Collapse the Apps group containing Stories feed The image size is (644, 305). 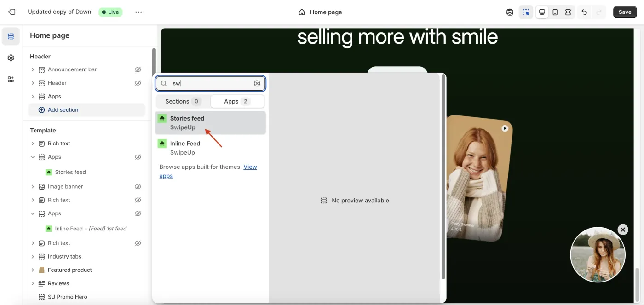pyautogui.click(x=33, y=157)
